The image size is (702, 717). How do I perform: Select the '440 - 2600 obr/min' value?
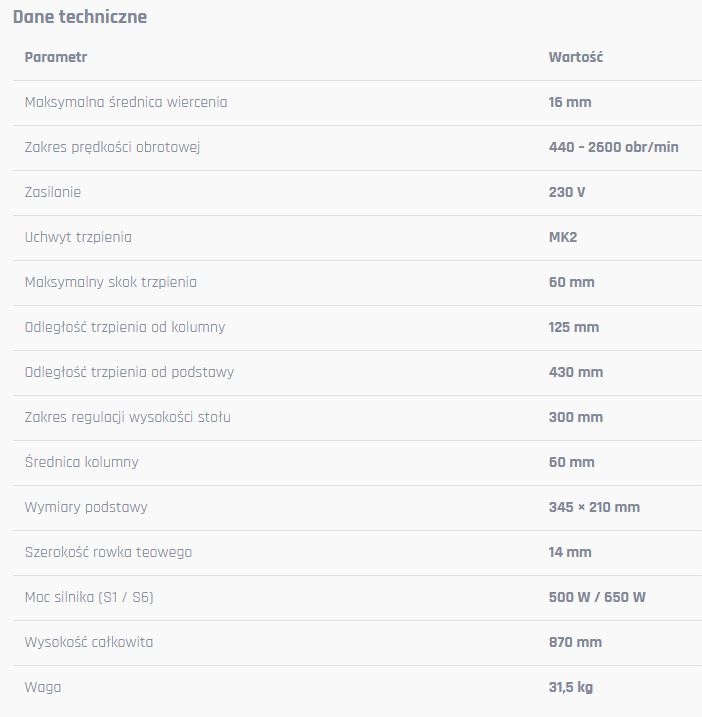coord(613,147)
